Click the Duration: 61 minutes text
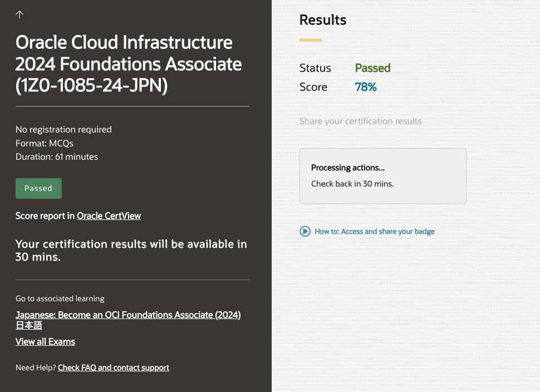Viewport: 540px width, 392px height. 57,156
